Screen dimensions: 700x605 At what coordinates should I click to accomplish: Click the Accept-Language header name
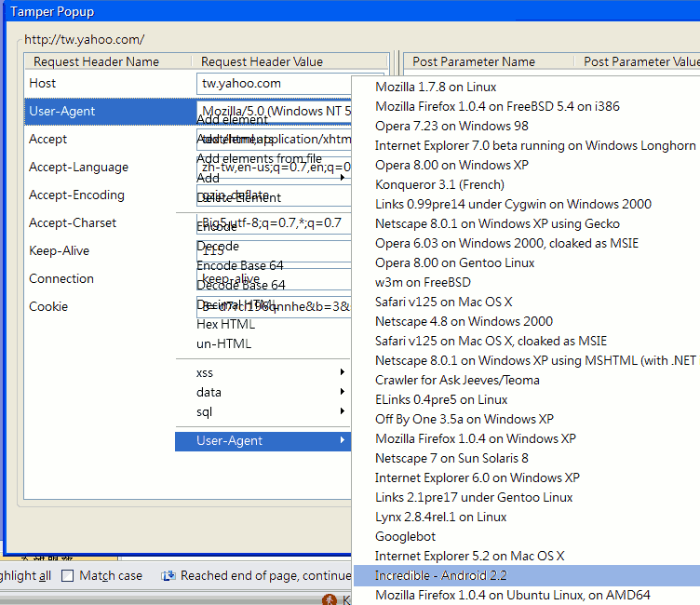click(x=78, y=167)
